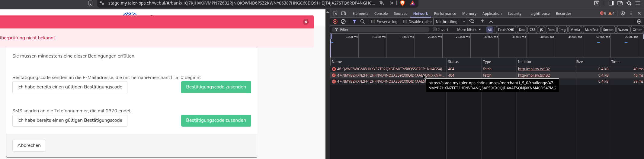The image size is (644, 159).
Task: Clear the network log
Action: tap(343, 22)
